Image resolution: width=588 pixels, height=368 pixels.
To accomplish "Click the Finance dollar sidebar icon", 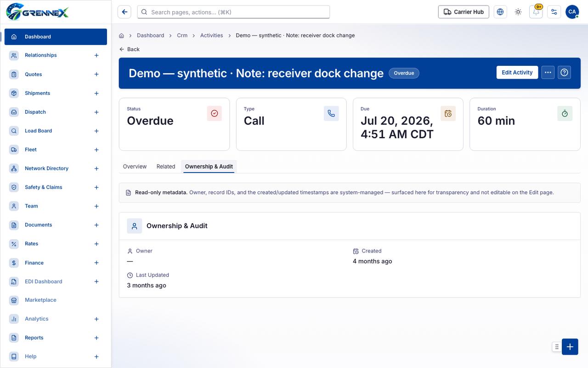I will click(x=14, y=263).
